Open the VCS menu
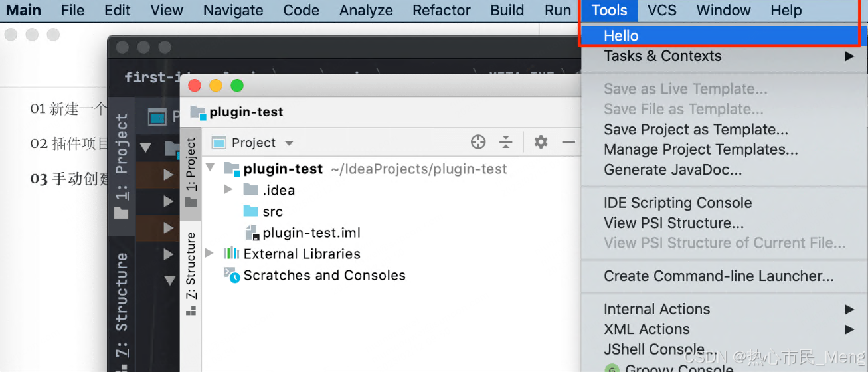This screenshot has width=868, height=372. [661, 11]
